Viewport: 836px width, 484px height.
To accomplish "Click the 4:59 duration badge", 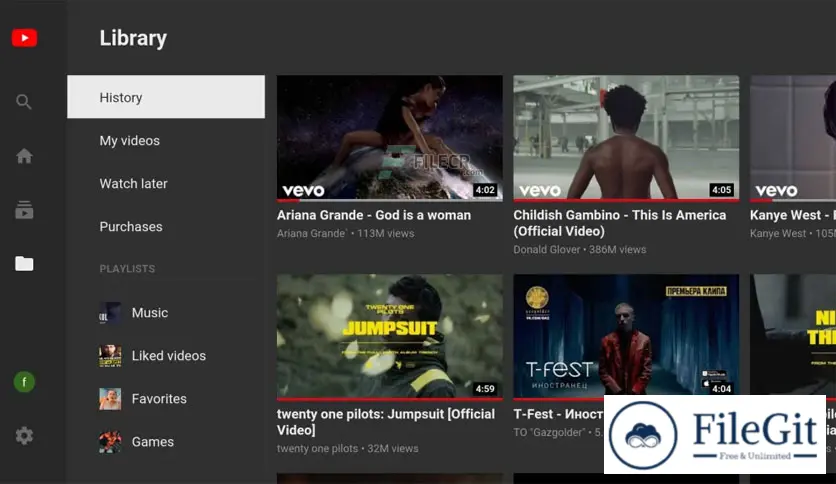I will [x=485, y=389].
